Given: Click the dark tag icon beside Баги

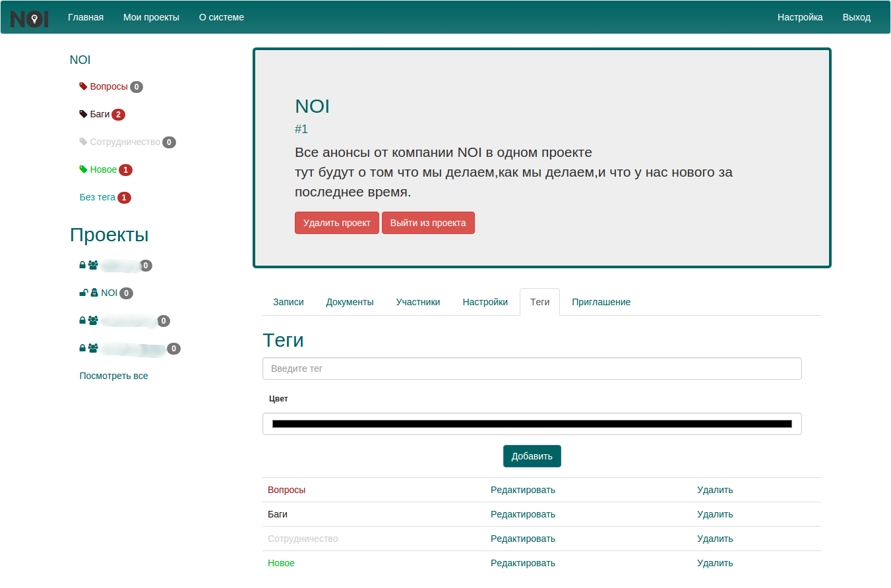Looking at the screenshot, I should (83, 114).
